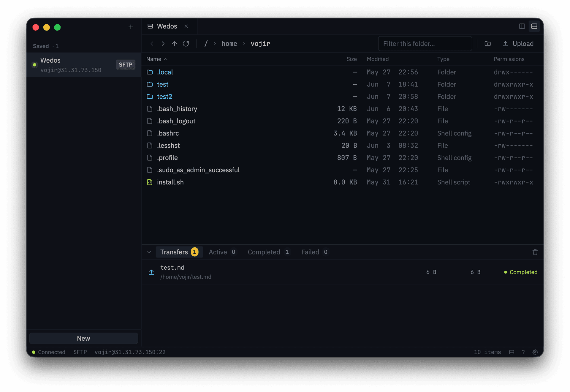Click the Upload button
This screenshot has width=570, height=392.
point(518,44)
